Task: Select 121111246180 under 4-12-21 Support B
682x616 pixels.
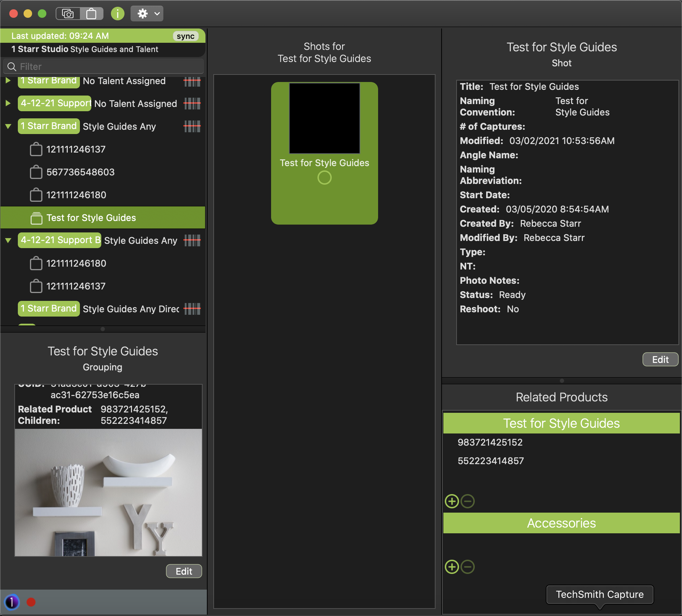Action: tap(76, 263)
